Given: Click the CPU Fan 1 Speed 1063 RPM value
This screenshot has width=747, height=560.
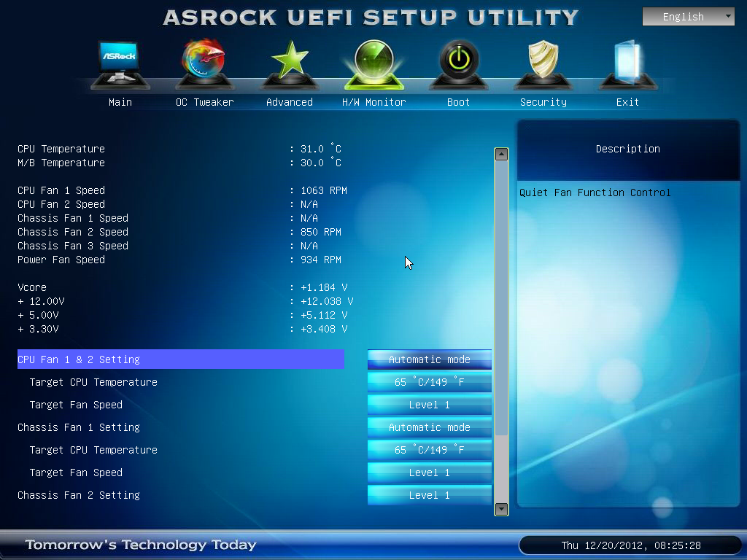Looking at the screenshot, I should (x=323, y=190).
